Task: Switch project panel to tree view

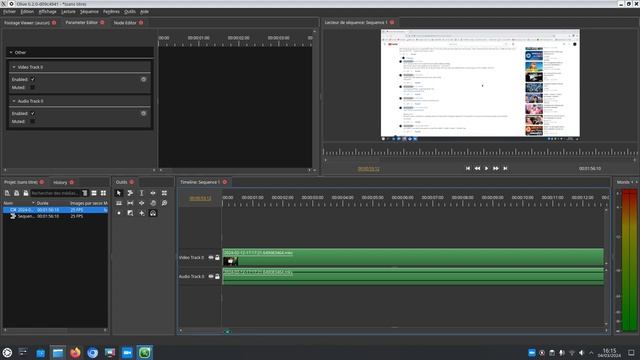Action: (85, 193)
